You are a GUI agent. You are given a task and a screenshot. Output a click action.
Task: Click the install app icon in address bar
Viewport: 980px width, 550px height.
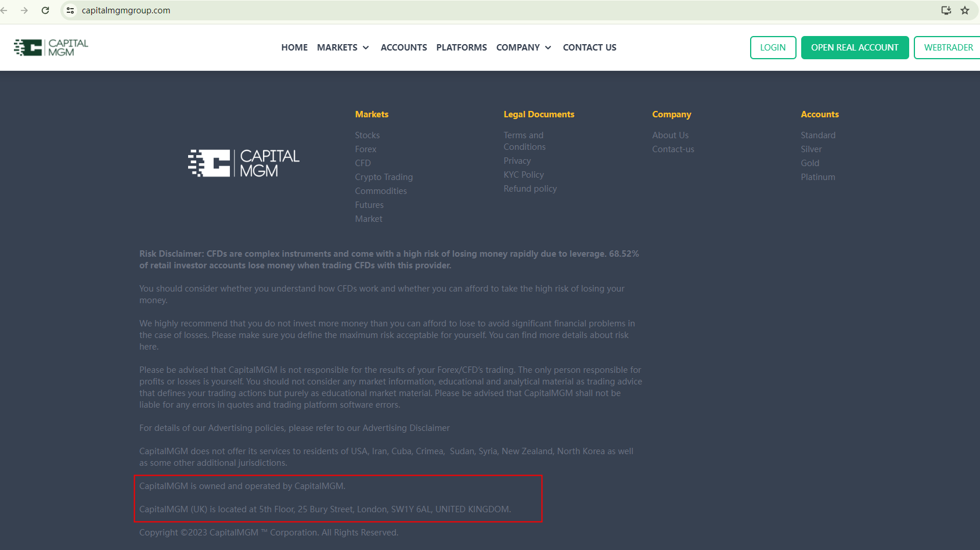point(946,10)
